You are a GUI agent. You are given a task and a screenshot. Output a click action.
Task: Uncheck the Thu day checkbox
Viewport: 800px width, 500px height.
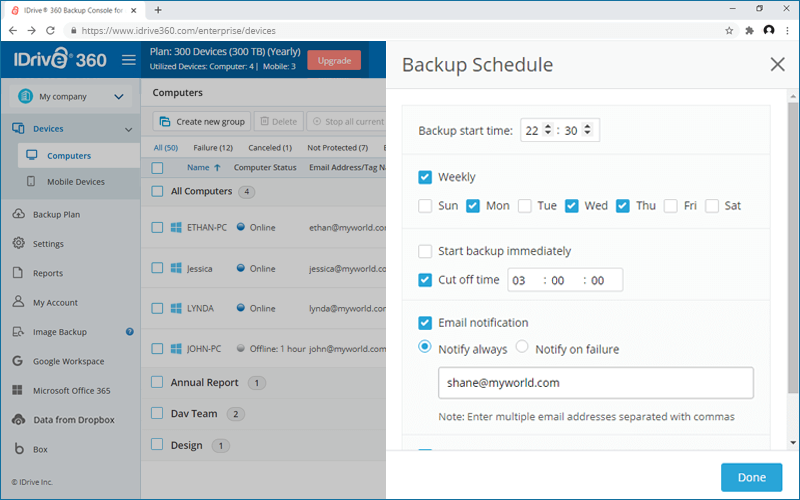[x=622, y=206]
